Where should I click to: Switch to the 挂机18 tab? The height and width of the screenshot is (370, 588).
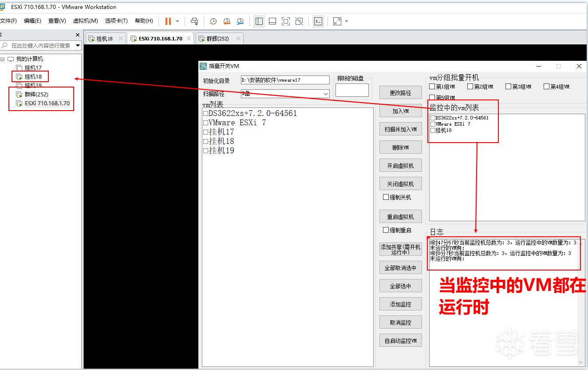[105, 39]
